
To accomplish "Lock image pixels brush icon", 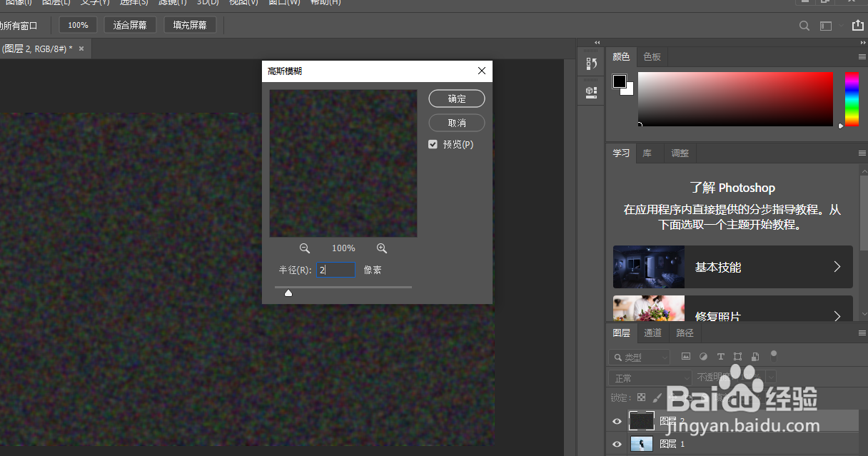I will coord(657,397).
